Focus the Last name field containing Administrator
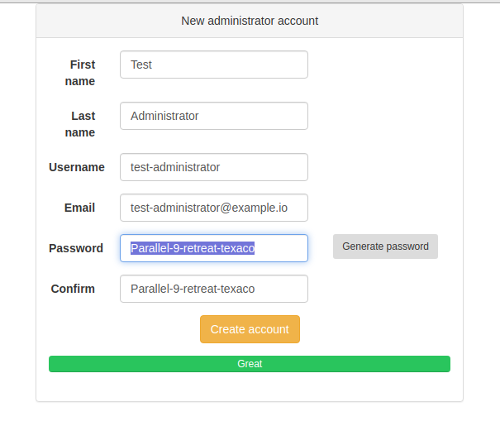Image resolution: width=500 pixels, height=426 pixels. click(x=214, y=116)
